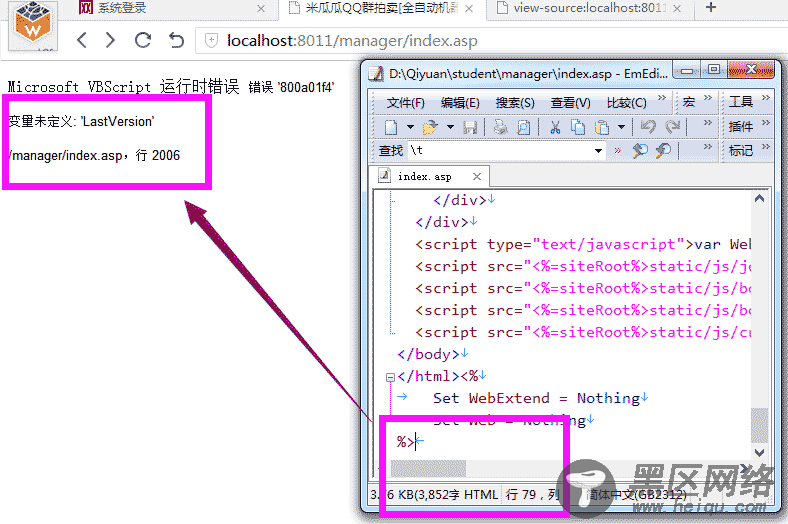The image size is (788, 524).
Task: Click the editor vertical scrollbar thumb
Action: [x=759, y=425]
